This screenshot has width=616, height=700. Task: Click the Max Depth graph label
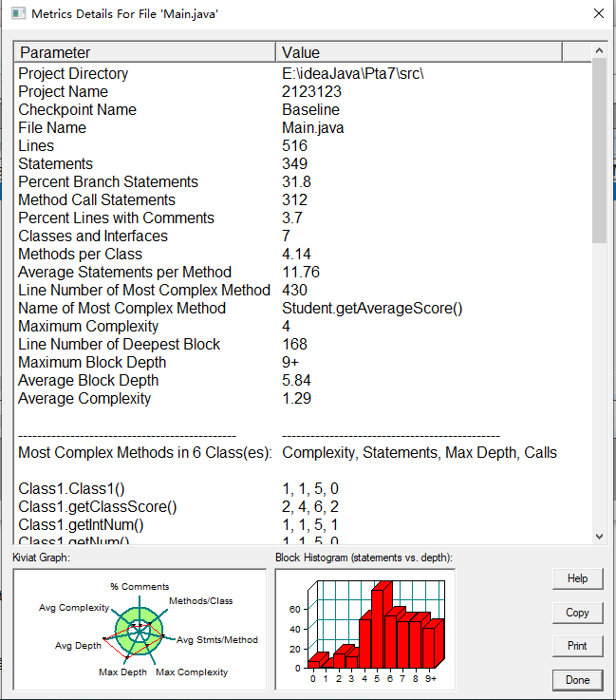pyautogui.click(x=122, y=672)
